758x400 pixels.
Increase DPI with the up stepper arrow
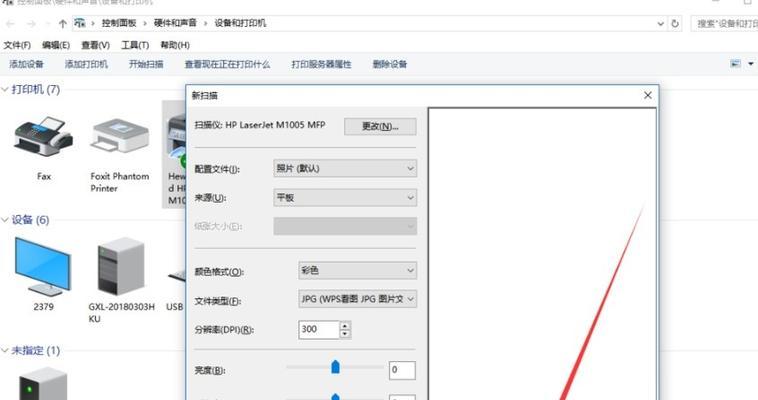tap(345, 325)
